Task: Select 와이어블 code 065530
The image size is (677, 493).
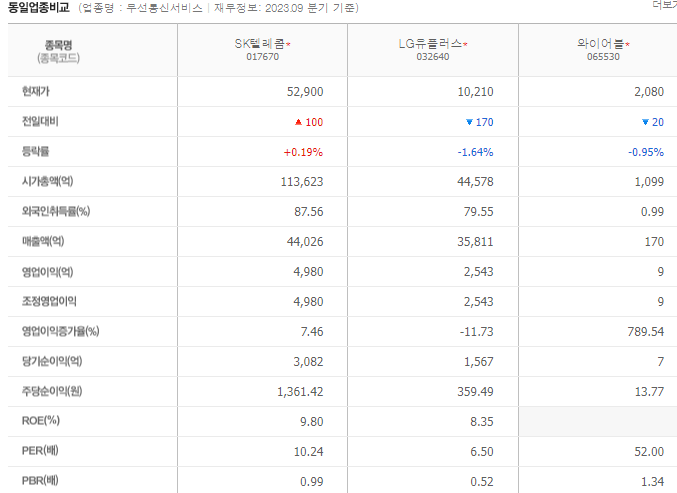Action: tap(603, 57)
